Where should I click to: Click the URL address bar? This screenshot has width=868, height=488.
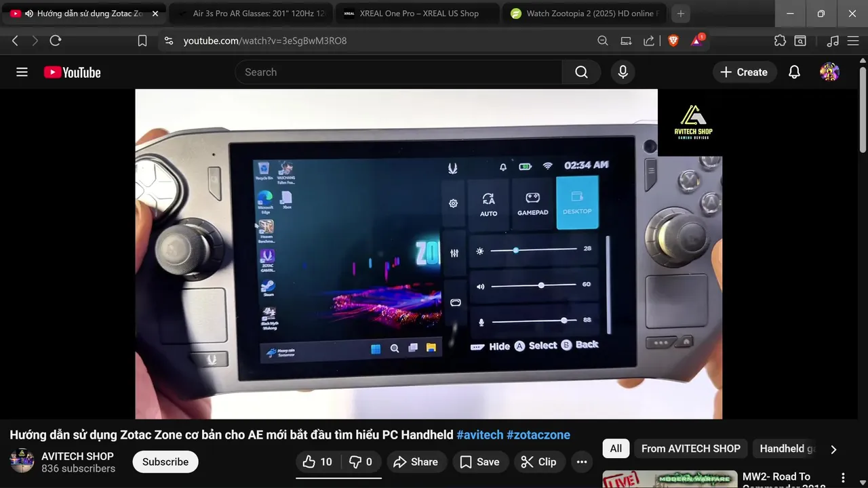(x=387, y=41)
